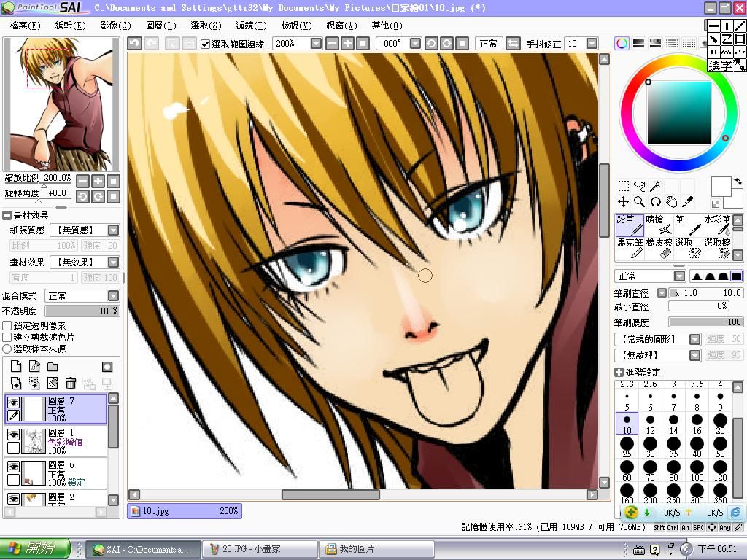Viewport: 747px width, 560px height.
Task: Switch to the 10.jpg document tab
Action: click(185, 511)
